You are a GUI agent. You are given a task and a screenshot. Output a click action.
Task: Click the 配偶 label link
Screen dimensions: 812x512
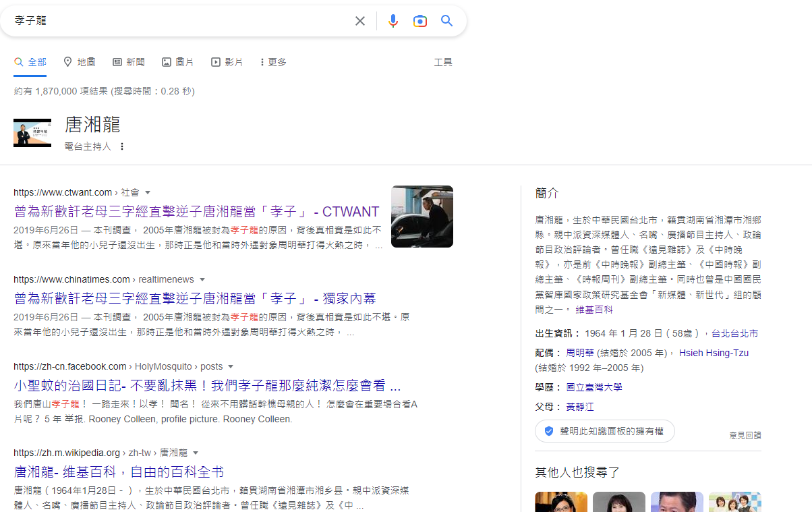[547, 353]
